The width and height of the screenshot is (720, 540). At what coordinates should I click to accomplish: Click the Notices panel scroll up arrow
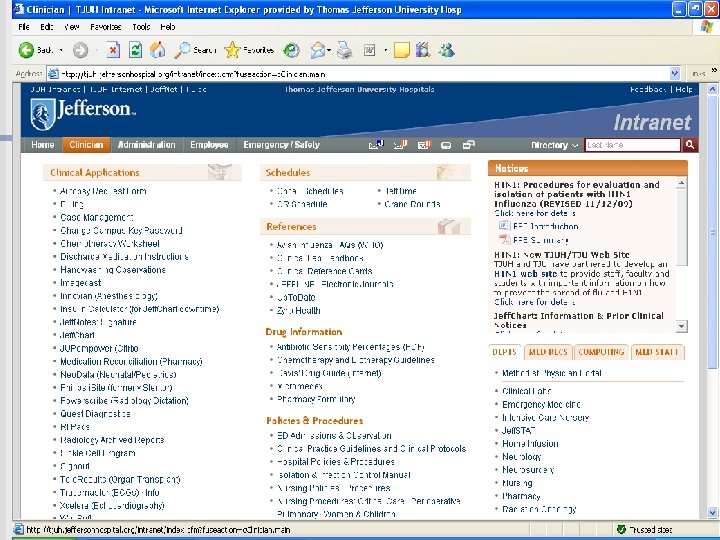click(x=681, y=183)
